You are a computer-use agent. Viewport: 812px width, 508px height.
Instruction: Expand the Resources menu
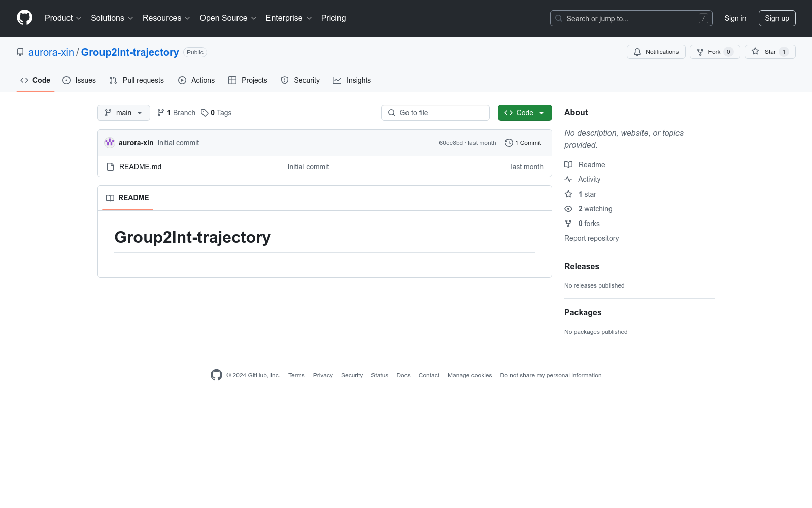tap(166, 18)
